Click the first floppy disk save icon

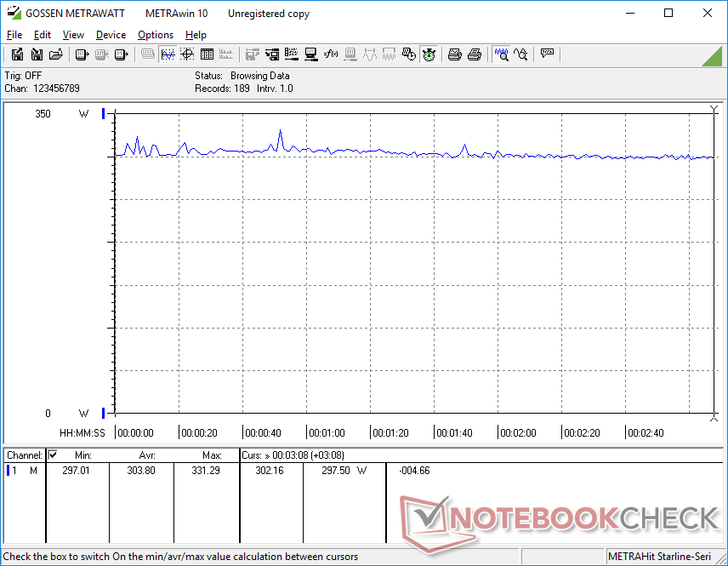(17, 54)
